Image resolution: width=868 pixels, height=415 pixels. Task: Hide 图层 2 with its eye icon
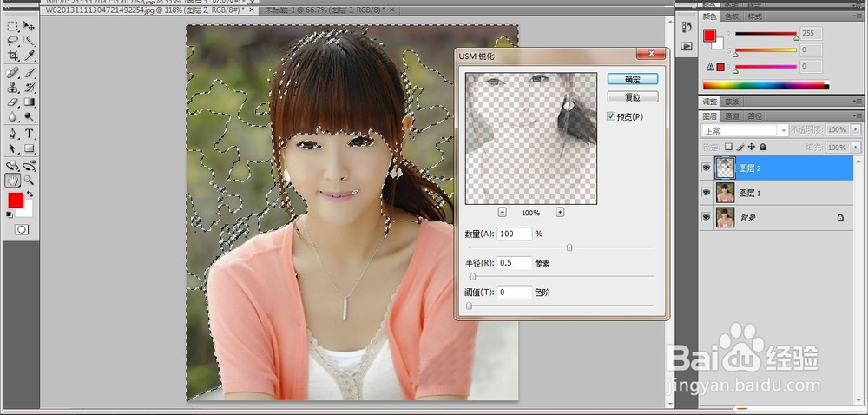pyautogui.click(x=706, y=168)
